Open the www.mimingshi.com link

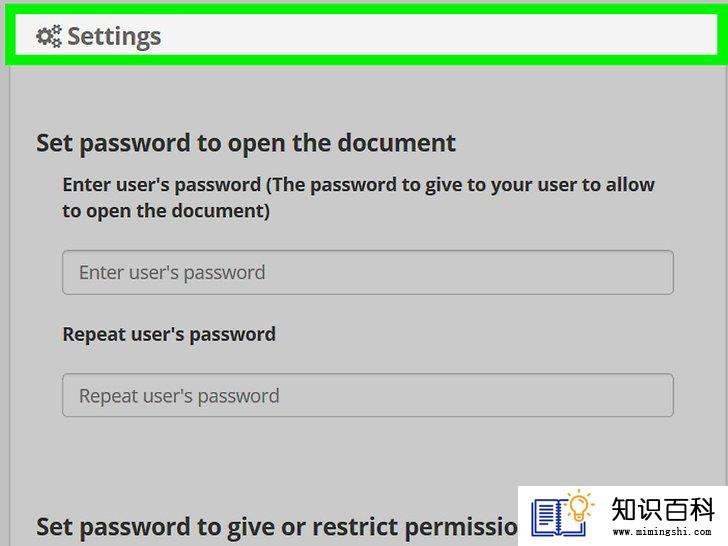[x=662, y=532]
